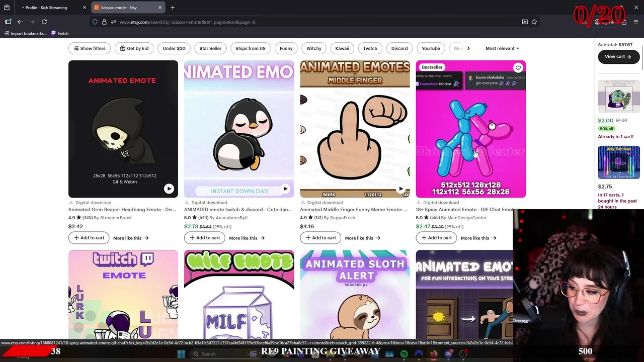644x362 pixels.
Task: Open the MILF Emote milk carton thumbnail
Action: click(x=239, y=295)
